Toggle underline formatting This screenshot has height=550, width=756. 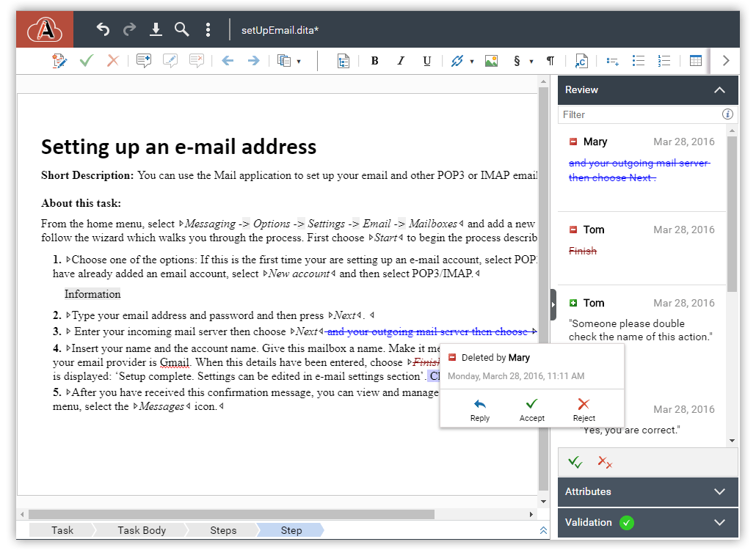point(426,61)
